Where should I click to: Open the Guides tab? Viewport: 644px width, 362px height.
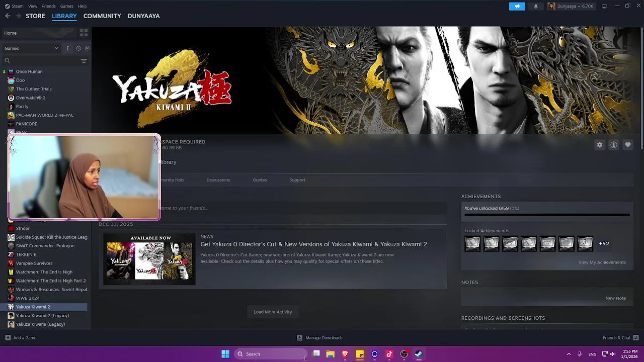click(x=260, y=180)
